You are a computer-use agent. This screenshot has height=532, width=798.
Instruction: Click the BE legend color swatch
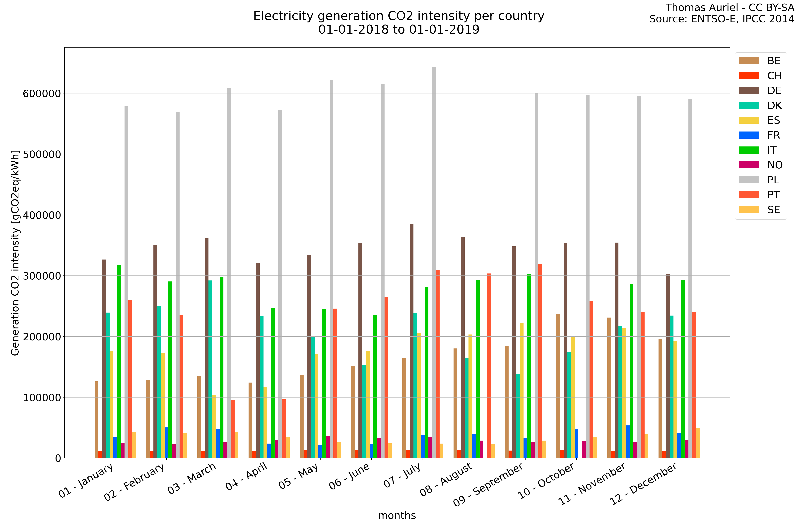(749, 61)
